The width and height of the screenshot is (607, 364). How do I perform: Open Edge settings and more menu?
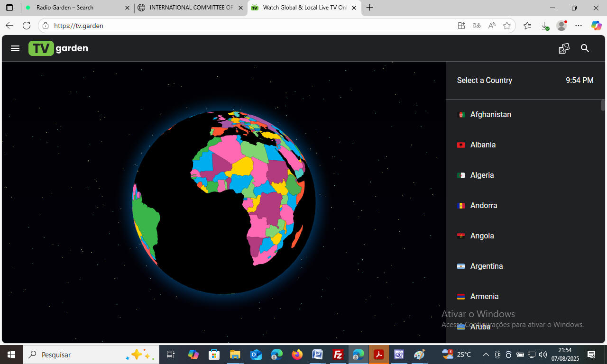579,26
